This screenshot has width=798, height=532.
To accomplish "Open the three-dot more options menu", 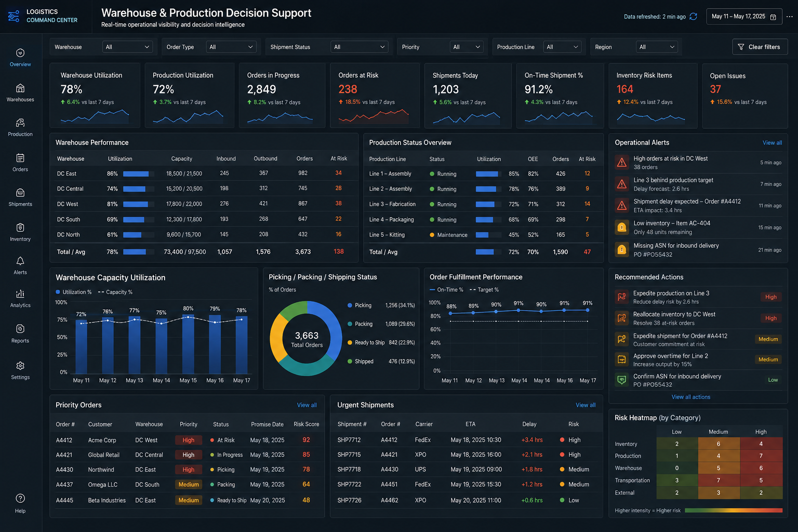I will [790, 17].
